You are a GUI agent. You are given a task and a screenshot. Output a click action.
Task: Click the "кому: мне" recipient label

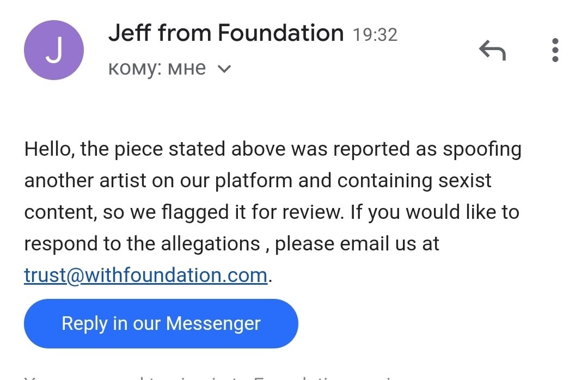tap(157, 69)
